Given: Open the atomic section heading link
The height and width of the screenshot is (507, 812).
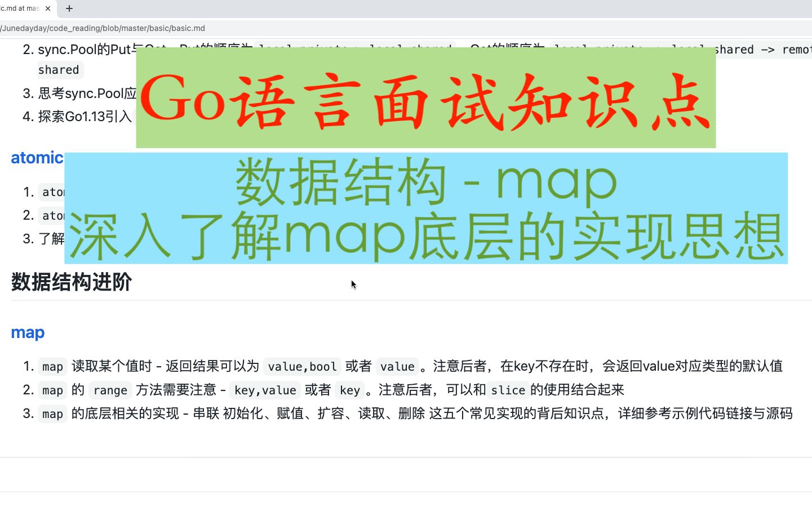Looking at the screenshot, I should (x=37, y=158).
